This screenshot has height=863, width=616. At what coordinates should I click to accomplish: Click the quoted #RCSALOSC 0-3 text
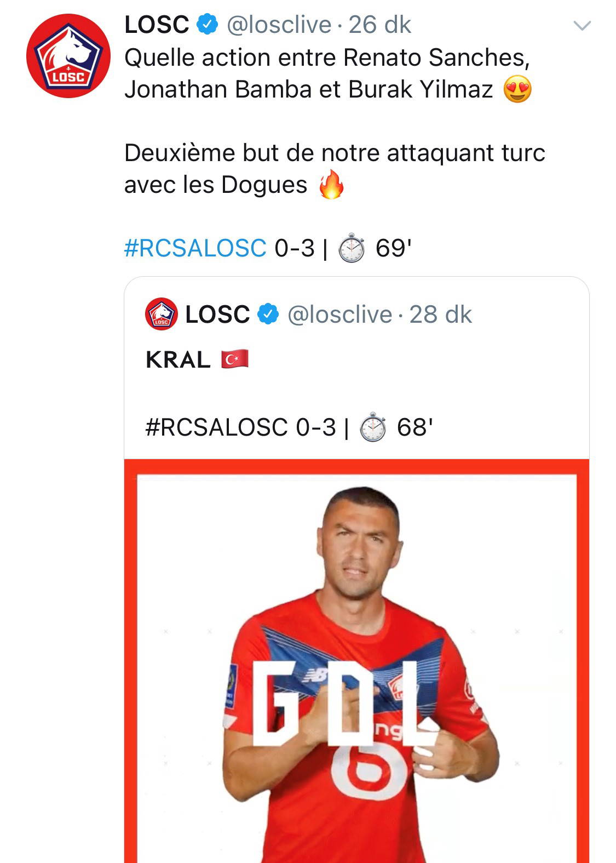click(x=241, y=427)
